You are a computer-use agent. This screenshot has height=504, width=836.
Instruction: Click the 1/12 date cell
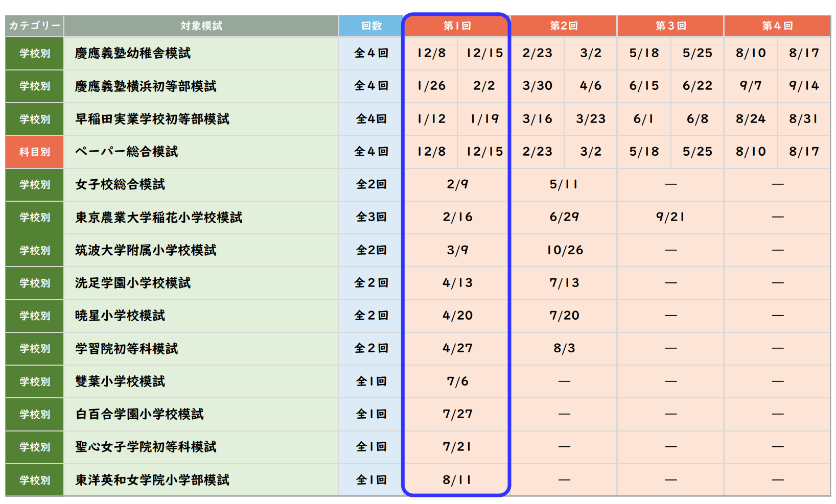coord(431,119)
